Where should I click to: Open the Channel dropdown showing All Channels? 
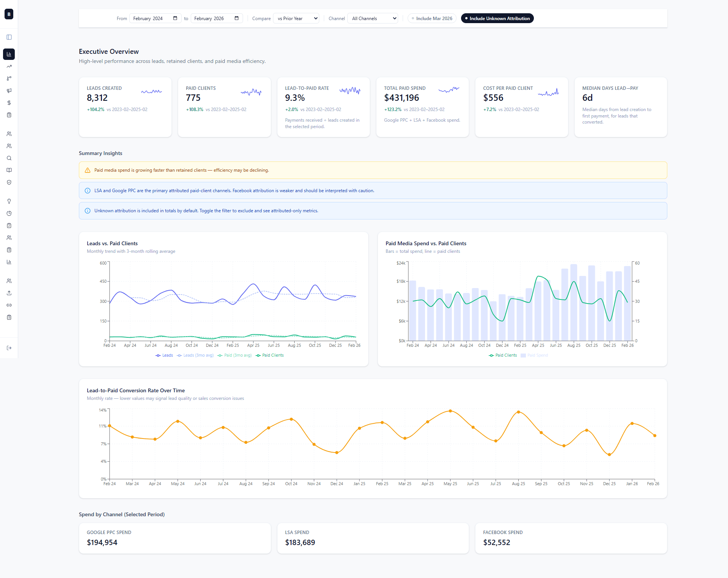(372, 18)
